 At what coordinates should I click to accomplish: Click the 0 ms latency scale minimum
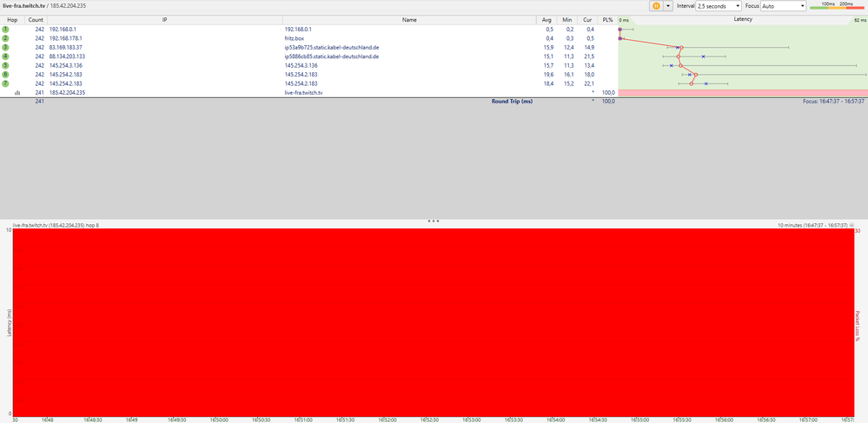[x=624, y=20]
